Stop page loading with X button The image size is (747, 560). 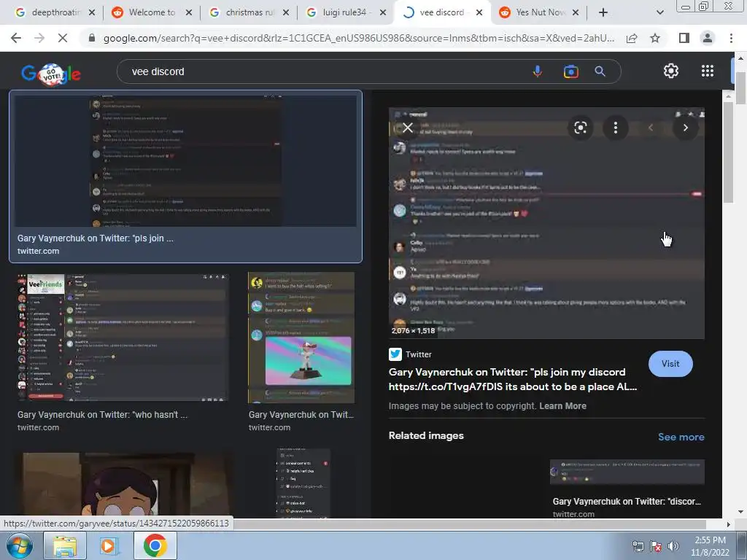coord(63,38)
